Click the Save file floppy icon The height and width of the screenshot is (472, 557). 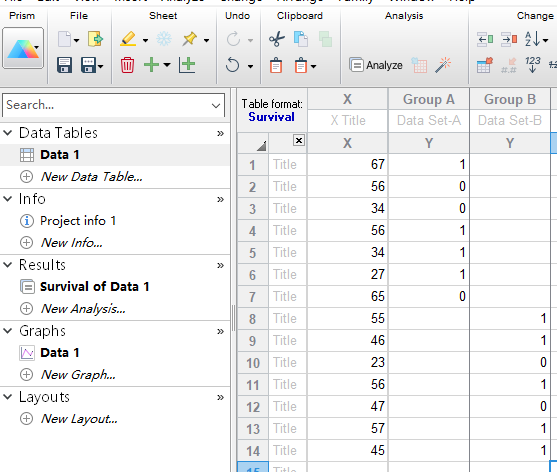(64, 65)
